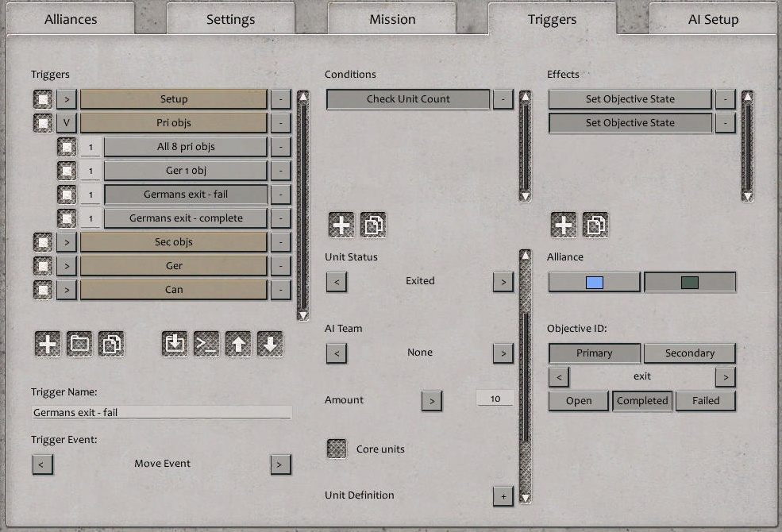The width and height of the screenshot is (782, 532).
Task: Add a new condition via plus icon
Action: pos(341,225)
